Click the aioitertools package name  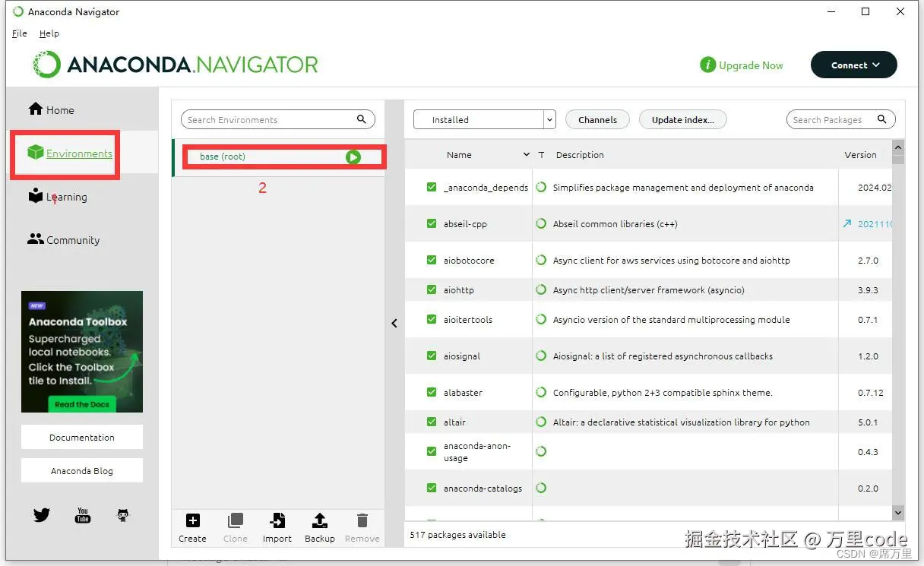[468, 319]
